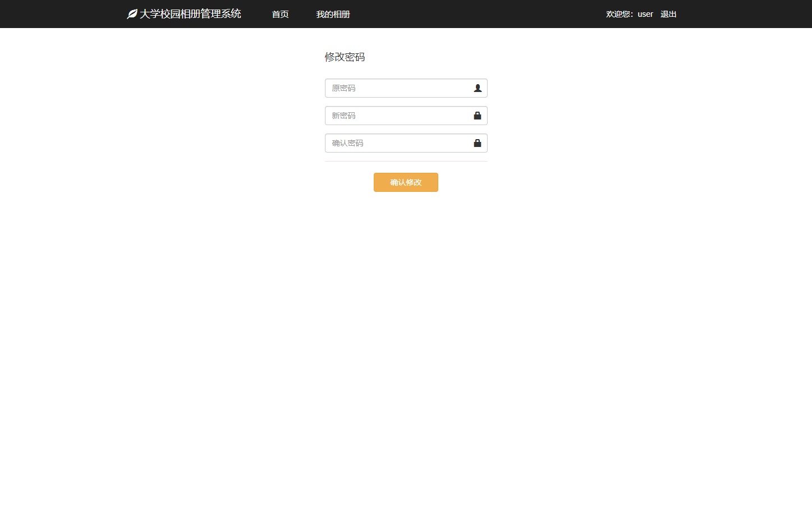
Task: Select the user silhouette icon on the first input
Action: pyautogui.click(x=478, y=88)
